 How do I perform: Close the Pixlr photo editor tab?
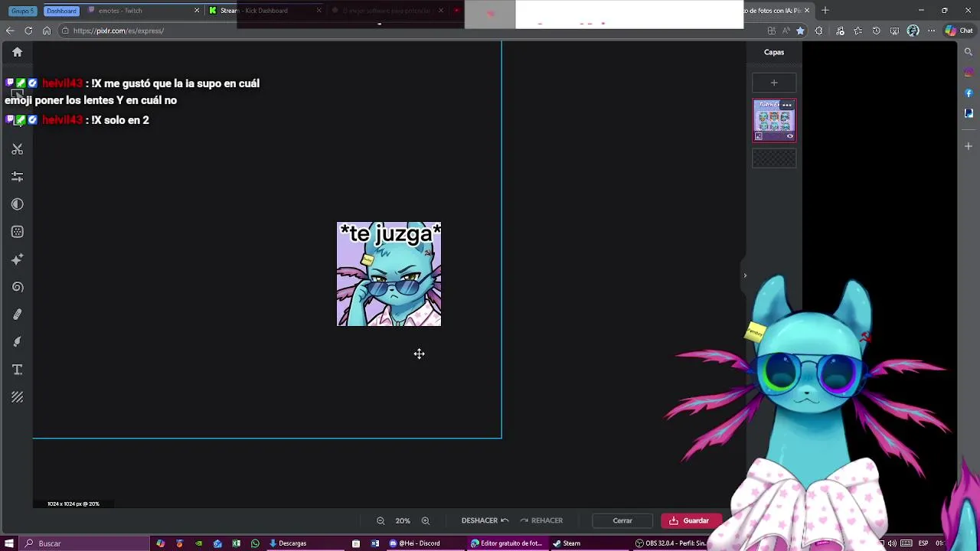pos(806,11)
